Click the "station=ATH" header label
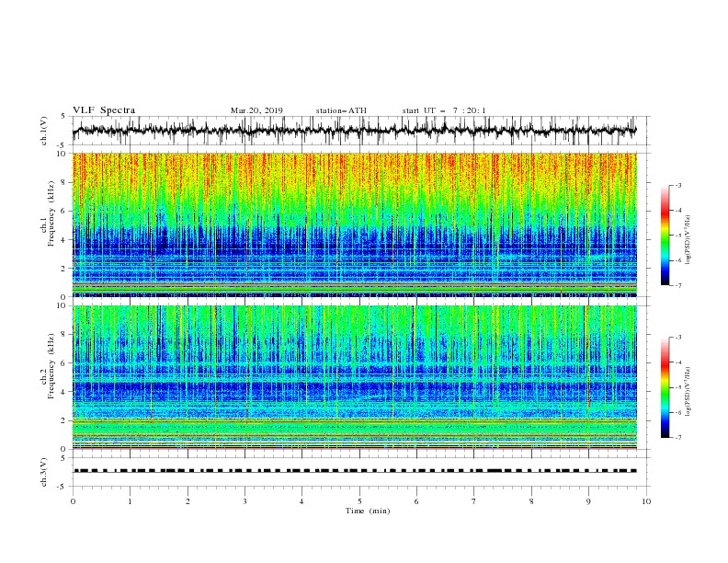 pyautogui.click(x=341, y=110)
